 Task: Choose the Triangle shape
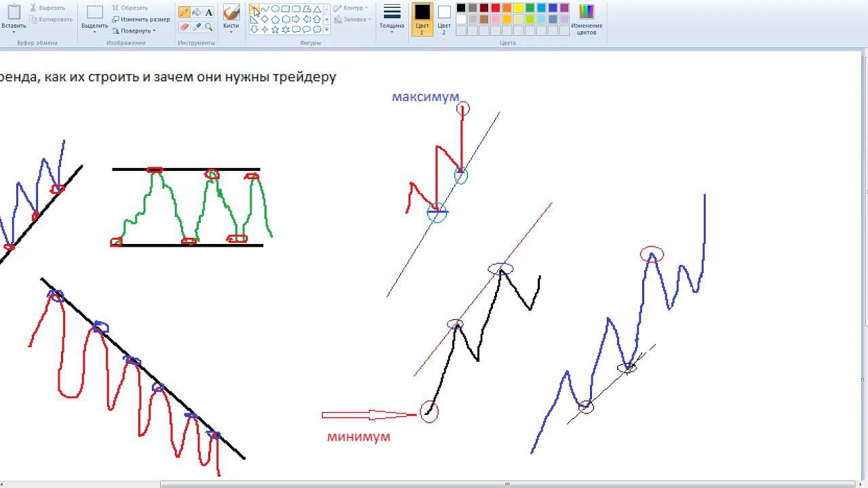(317, 9)
